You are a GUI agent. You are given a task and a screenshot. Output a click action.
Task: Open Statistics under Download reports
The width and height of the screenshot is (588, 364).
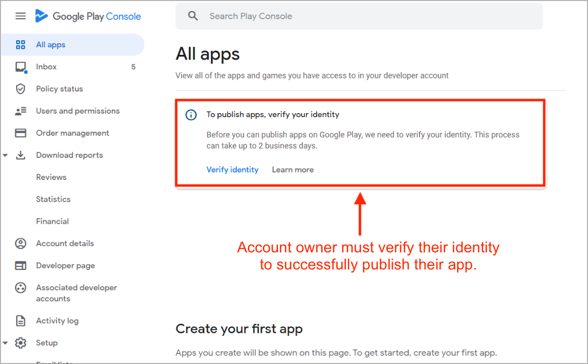click(53, 199)
